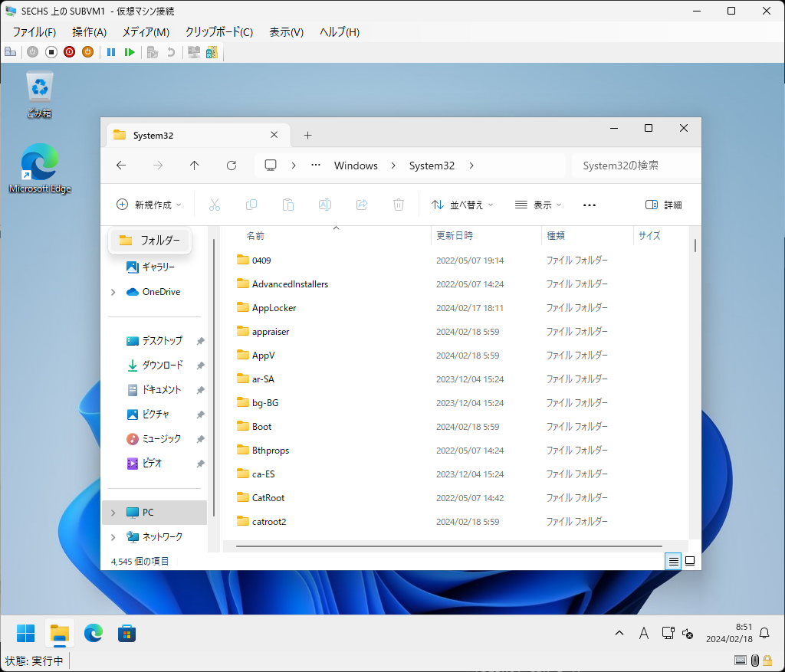
Task: Click the green Reset VM icon
Action: [x=130, y=52]
